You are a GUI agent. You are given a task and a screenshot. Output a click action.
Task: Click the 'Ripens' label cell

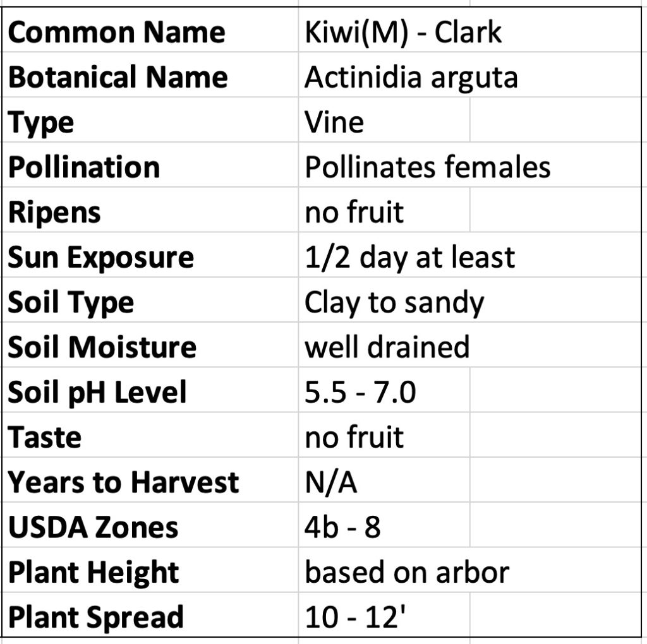point(54,212)
